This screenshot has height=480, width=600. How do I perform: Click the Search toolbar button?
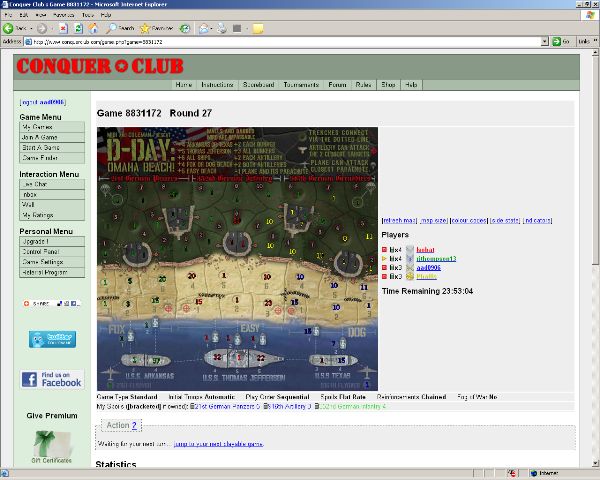point(120,28)
